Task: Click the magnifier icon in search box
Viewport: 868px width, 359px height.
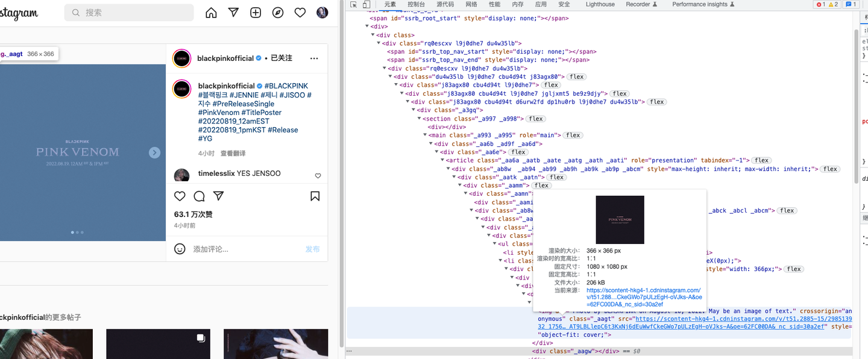Action: (77, 13)
